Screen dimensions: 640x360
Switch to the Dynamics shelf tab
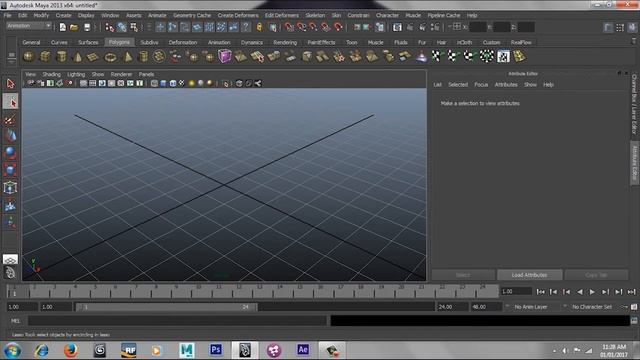pyautogui.click(x=251, y=42)
